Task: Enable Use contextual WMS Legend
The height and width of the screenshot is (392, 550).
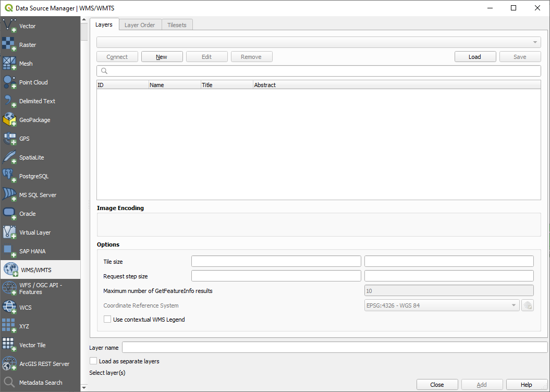Action: pyautogui.click(x=107, y=319)
